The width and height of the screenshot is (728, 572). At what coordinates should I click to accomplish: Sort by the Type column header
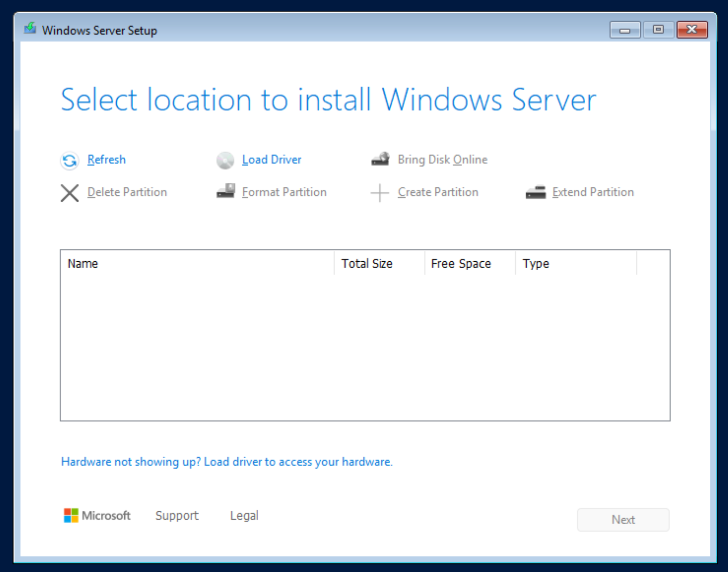[576, 264]
